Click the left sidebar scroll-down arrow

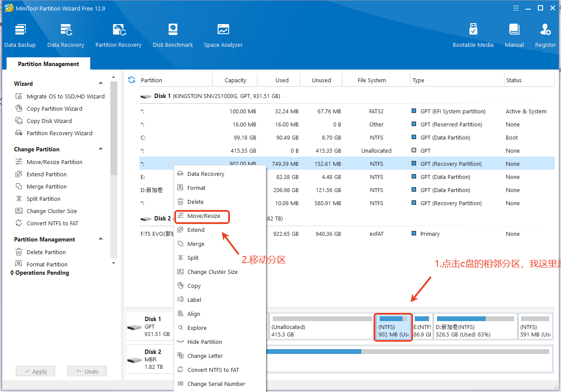(x=114, y=263)
